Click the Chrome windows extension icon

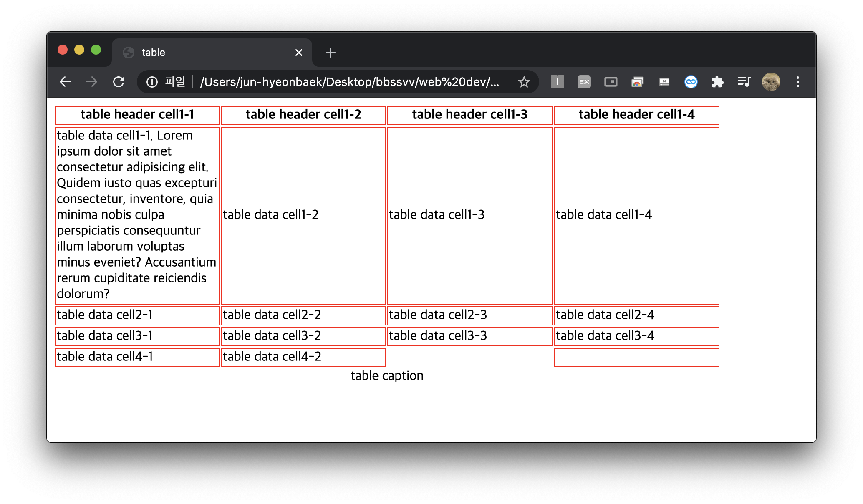pos(637,82)
